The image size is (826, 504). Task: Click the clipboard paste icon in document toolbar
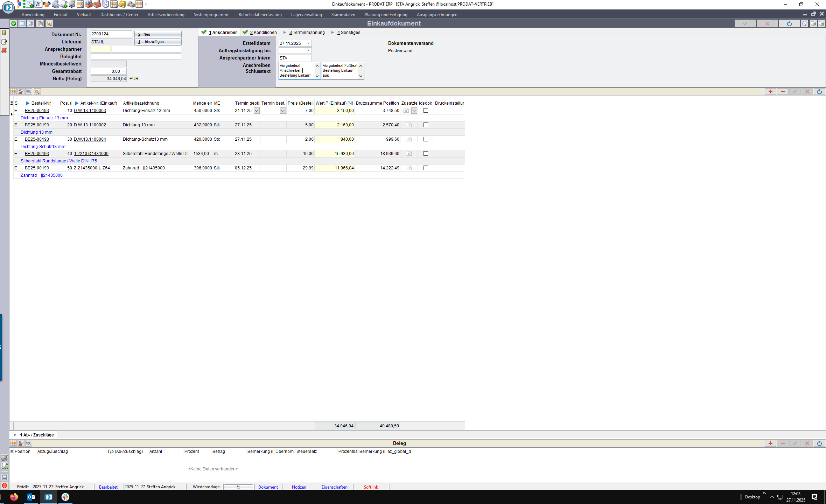click(x=40, y=23)
